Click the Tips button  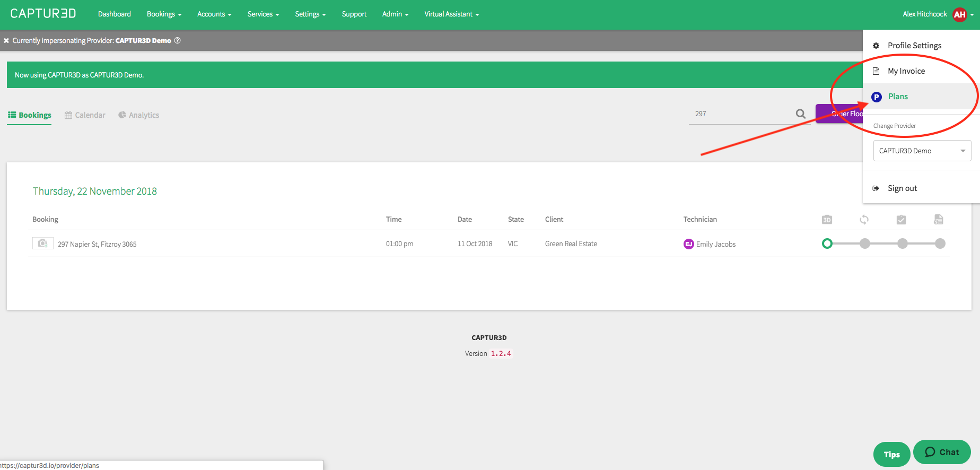(892, 455)
